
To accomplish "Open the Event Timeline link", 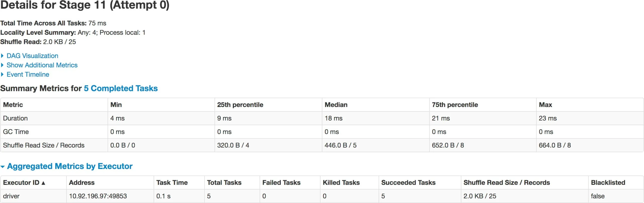I will click(28, 74).
